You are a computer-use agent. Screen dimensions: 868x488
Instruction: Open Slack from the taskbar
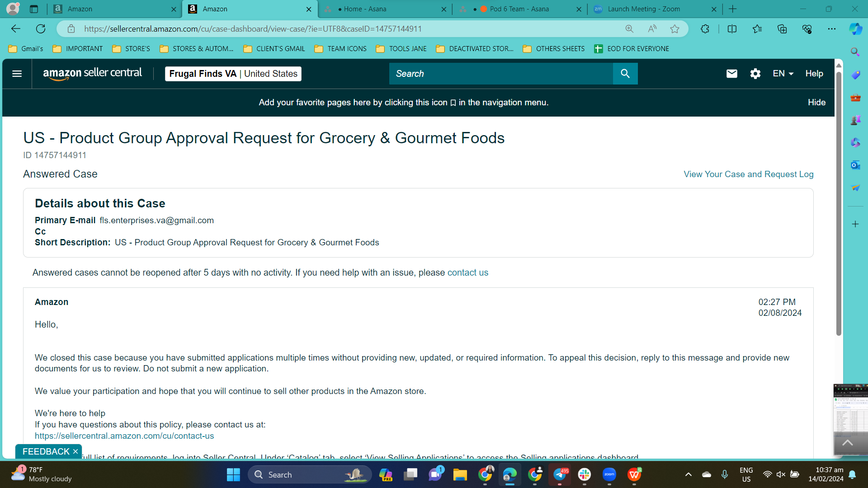pos(584,474)
